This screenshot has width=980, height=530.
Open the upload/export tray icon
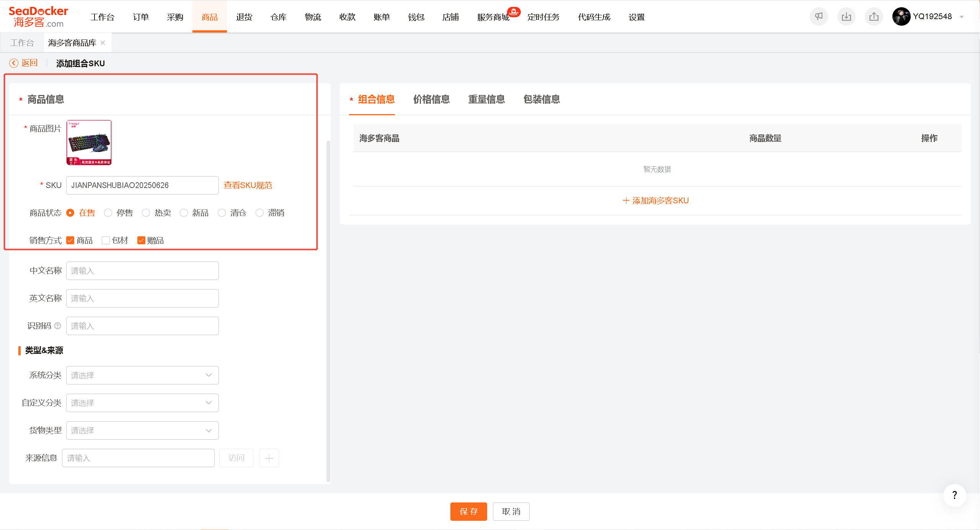pos(874,16)
